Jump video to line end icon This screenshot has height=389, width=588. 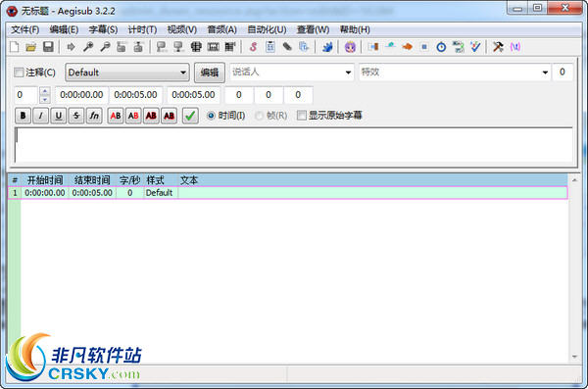click(x=138, y=47)
